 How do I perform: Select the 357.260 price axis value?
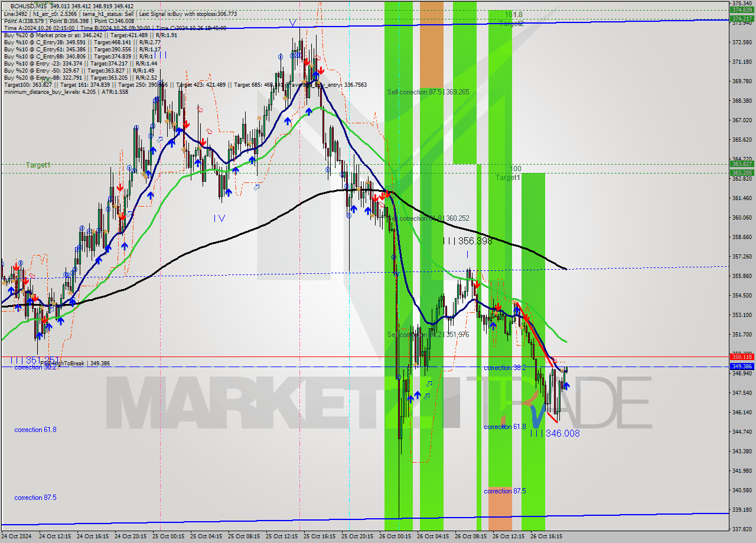coord(742,256)
